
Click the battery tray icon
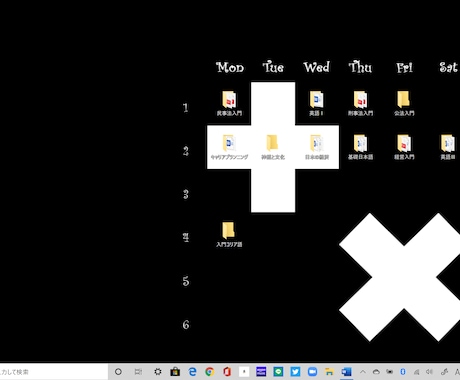(x=389, y=372)
